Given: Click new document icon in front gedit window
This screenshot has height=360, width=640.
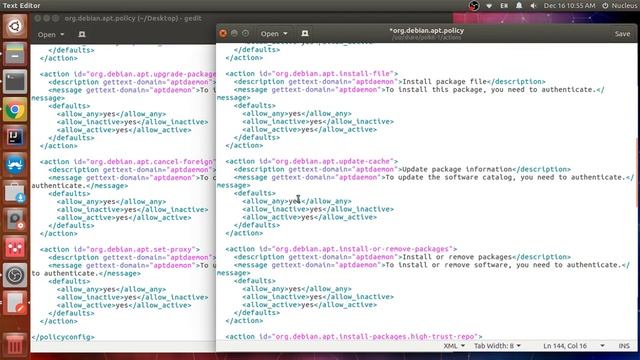Looking at the screenshot, I should (304, 33).
